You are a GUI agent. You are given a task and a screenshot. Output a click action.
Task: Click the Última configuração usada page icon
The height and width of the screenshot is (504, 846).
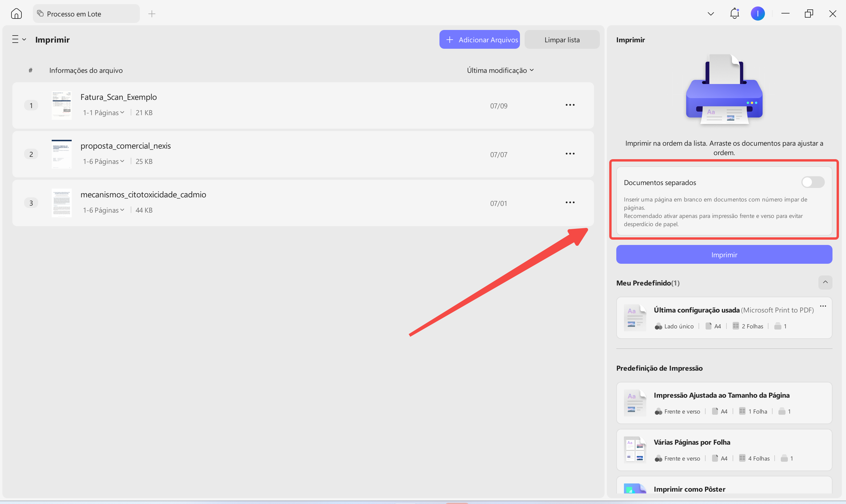click(635, 318)
